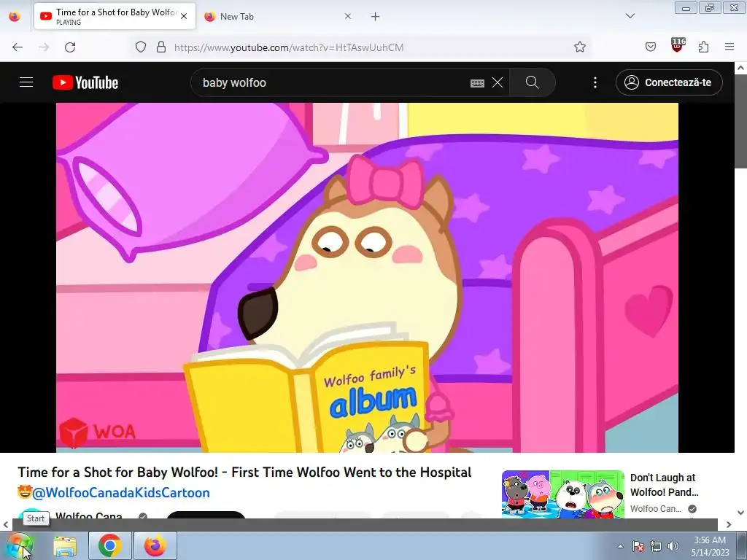Open the network tray icon

[656, 546]
